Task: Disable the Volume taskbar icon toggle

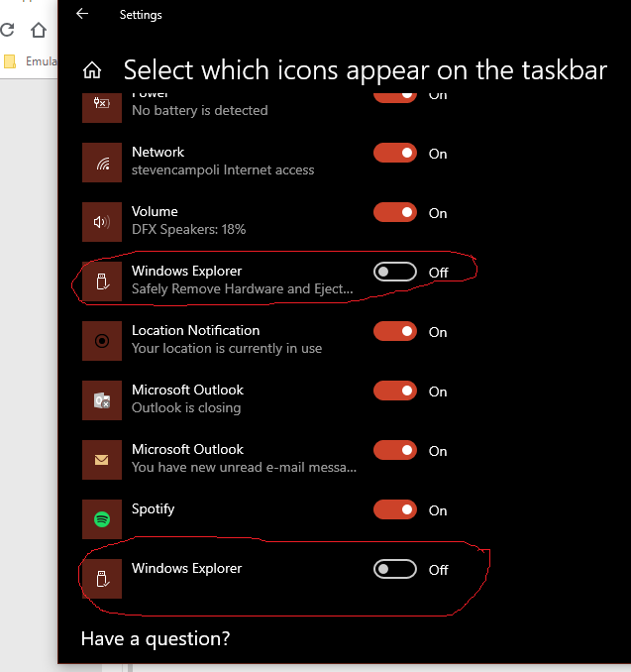Action: coord(395,212)
